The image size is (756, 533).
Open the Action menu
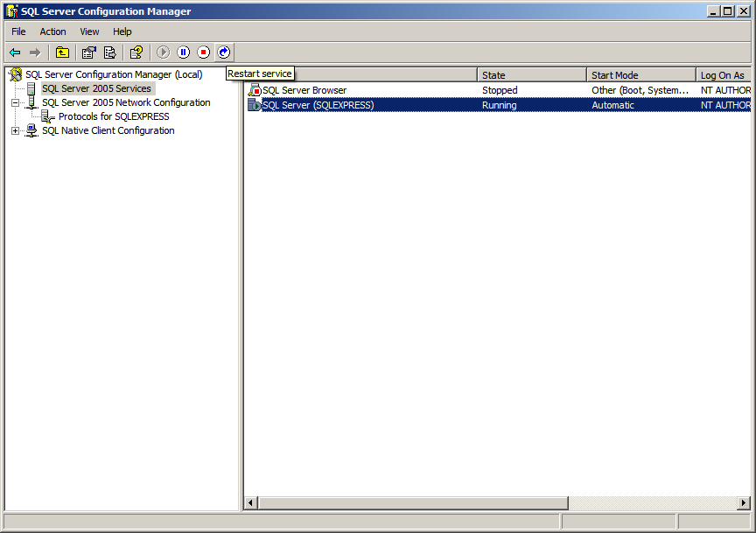pyautogui.click(x=52, y=32)
